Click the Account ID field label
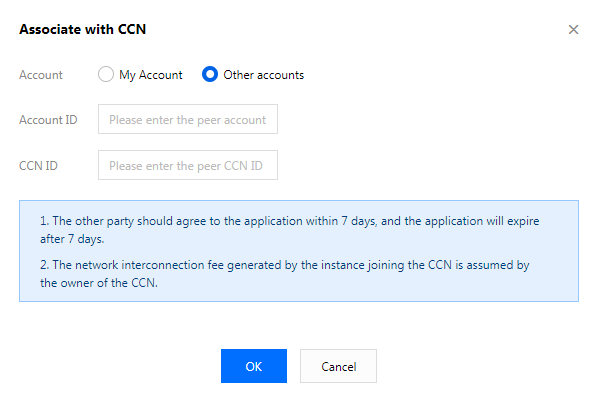The image size is (595, 401). (x=48, y=120)
